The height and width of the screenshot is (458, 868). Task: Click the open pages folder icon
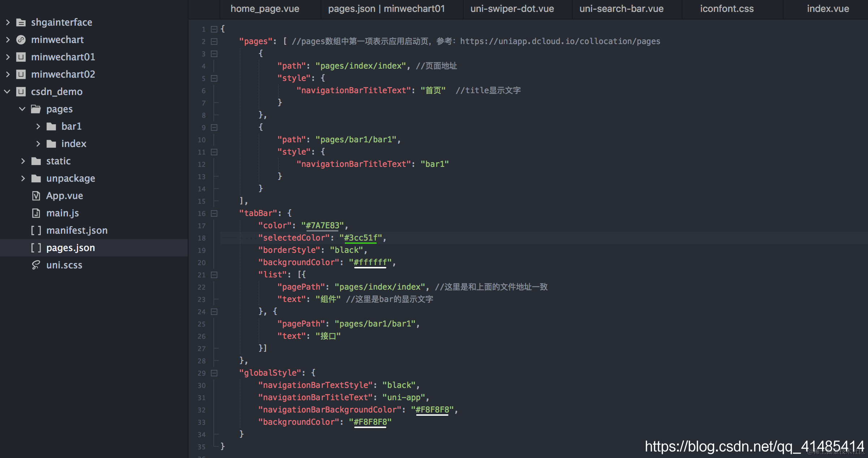pyautogui.click(x=36, y=109)
